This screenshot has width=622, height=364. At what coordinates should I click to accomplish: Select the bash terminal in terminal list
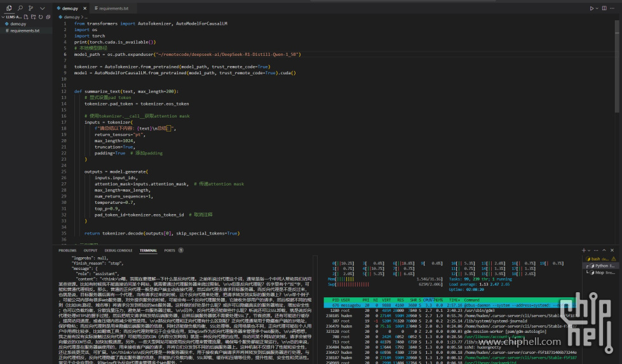pos(600,259)
